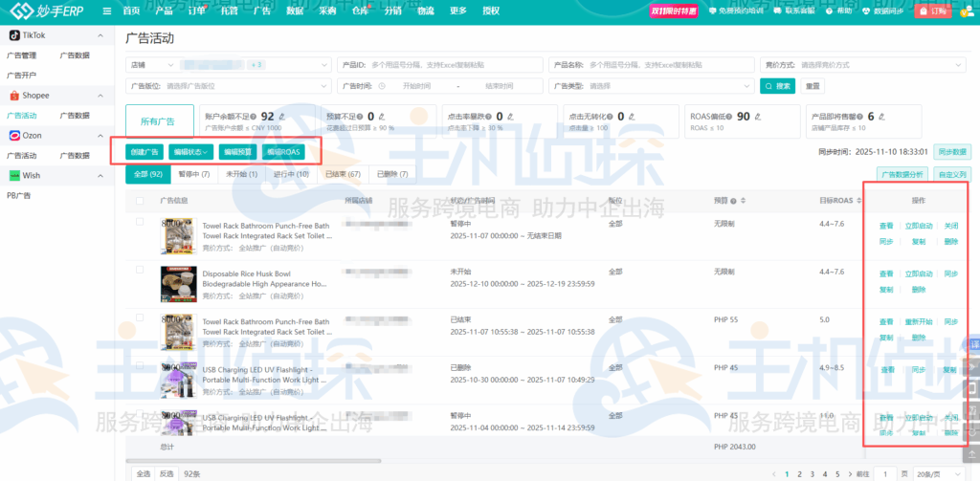Collapse the TikTok sidebar section
This screenshot has height=481, width=980.
[100, 35]
